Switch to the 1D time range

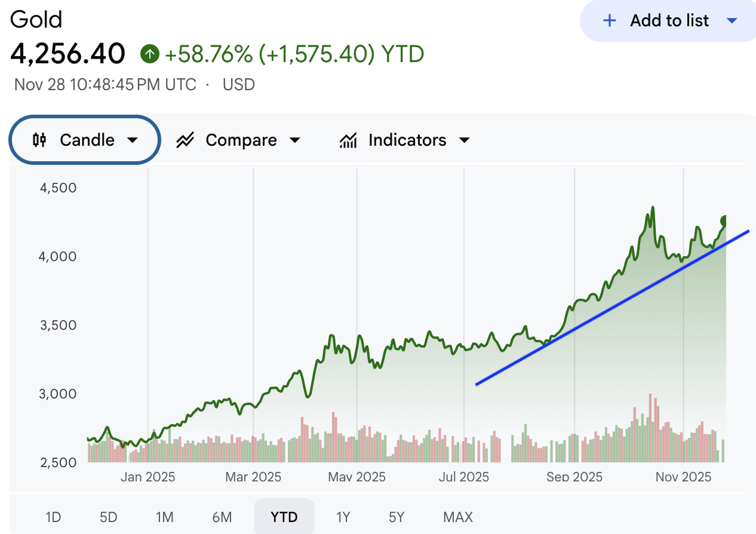(53, 517)
